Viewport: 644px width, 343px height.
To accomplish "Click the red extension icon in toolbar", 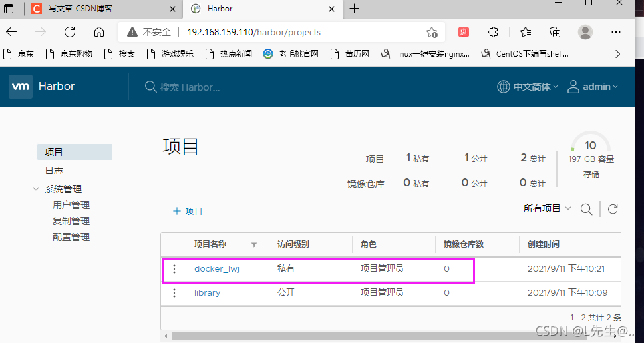I will coord(464,32).
